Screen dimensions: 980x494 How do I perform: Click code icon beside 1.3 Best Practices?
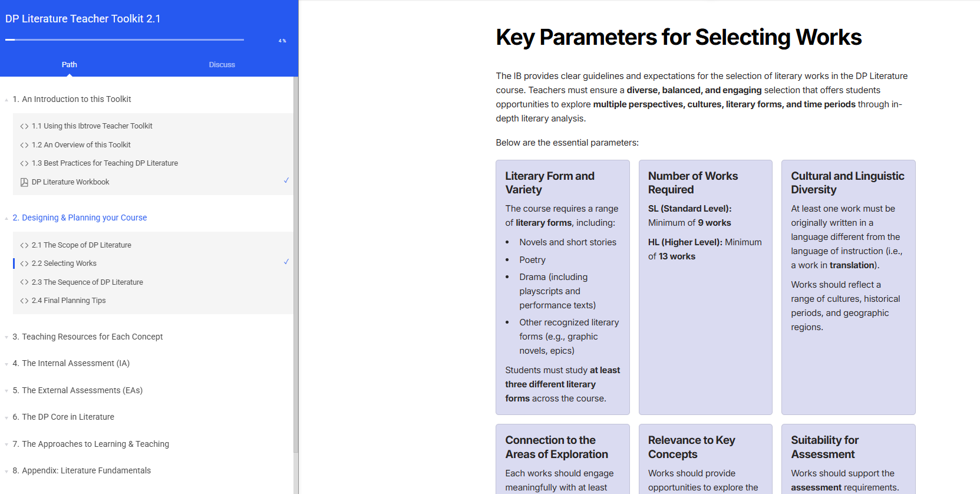point(24,163)
